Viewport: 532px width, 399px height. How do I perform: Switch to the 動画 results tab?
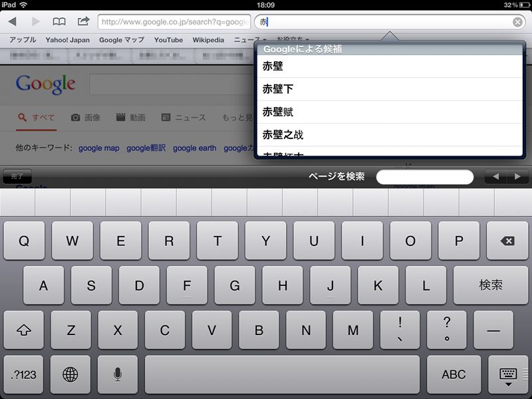(131, 118)
